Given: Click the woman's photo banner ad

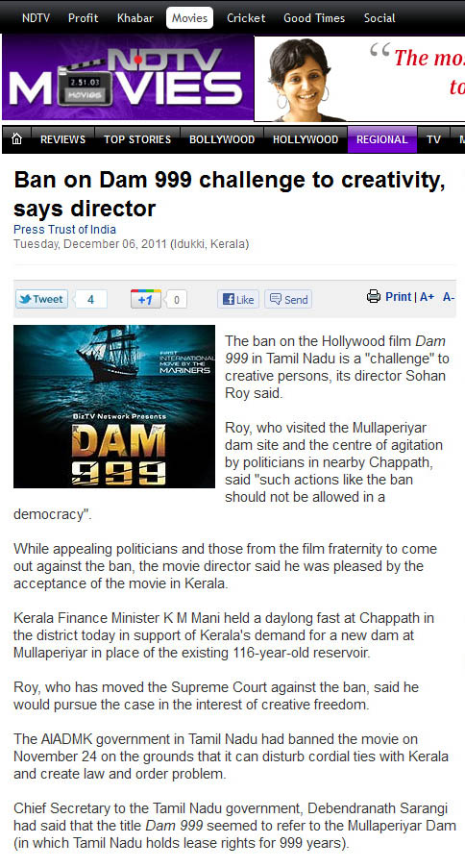Looking at the screenshot, I should [x=360, y=79].
